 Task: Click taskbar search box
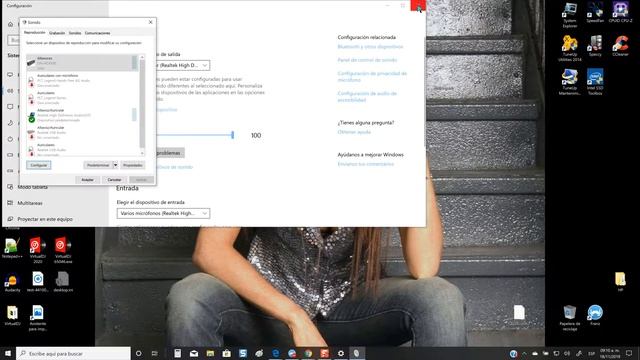(x=73, y=353)
